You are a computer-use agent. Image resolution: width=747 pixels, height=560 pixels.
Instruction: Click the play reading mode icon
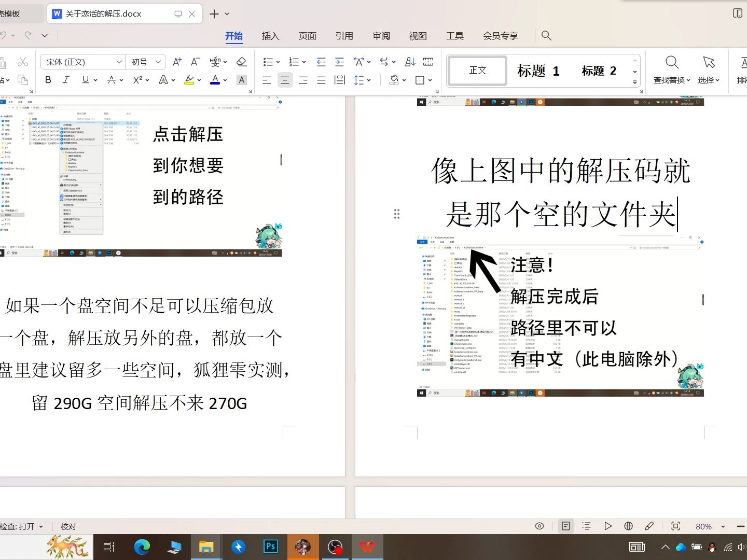pos(607,526)
